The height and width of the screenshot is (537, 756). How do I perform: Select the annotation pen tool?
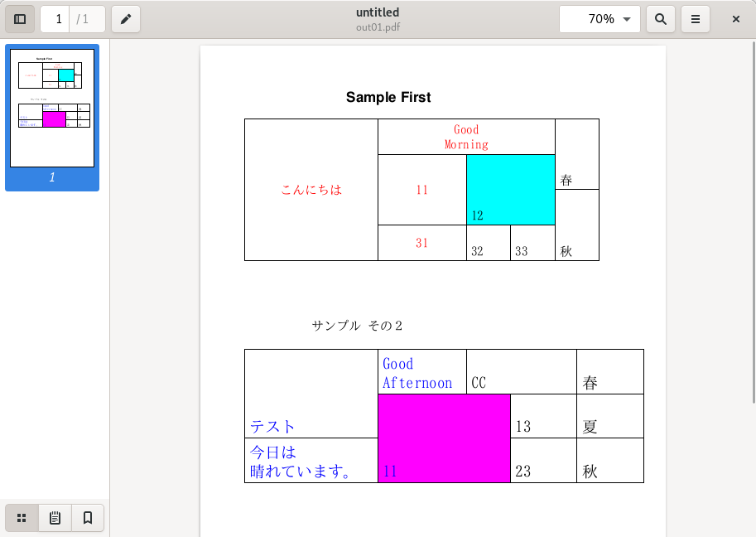(125, 18)
